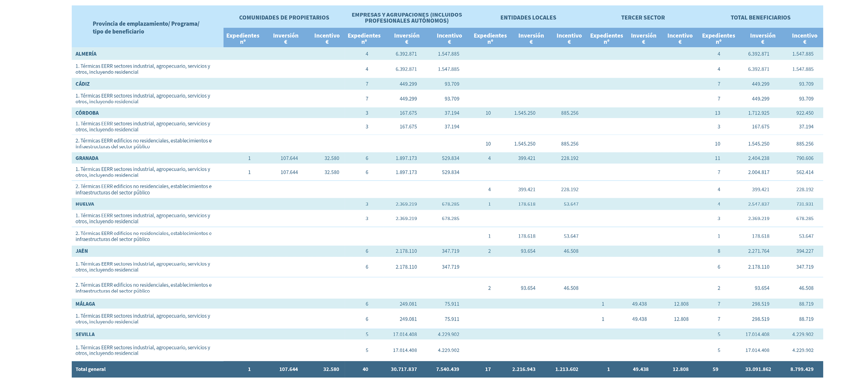
Task: Click the ALMERÍA province row label
Action: pos(86,54)
